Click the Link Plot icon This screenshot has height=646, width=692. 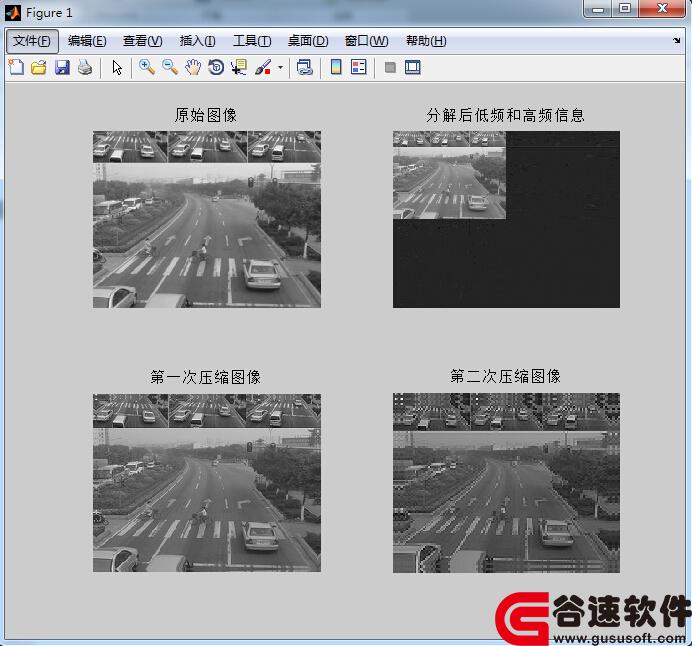[x=305, y=68]
